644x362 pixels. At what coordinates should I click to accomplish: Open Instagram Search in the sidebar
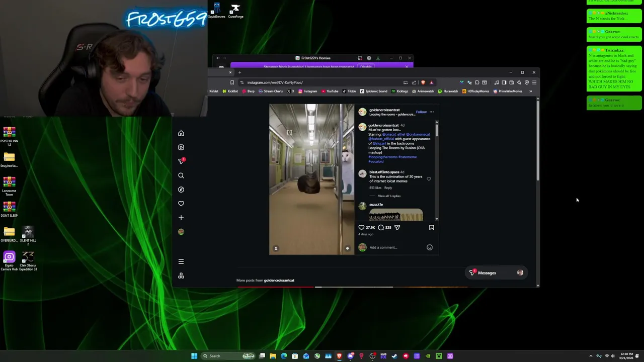click(x=181, y=175)
